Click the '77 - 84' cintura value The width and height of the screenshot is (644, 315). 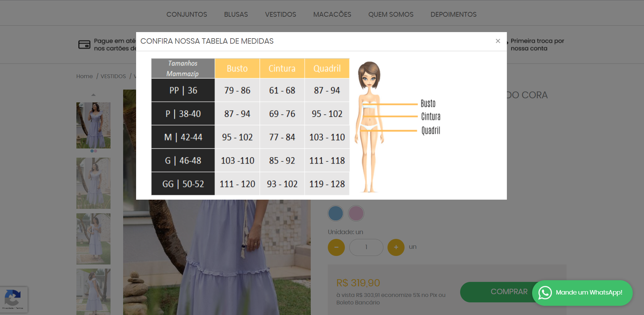[x=282, y=137]
